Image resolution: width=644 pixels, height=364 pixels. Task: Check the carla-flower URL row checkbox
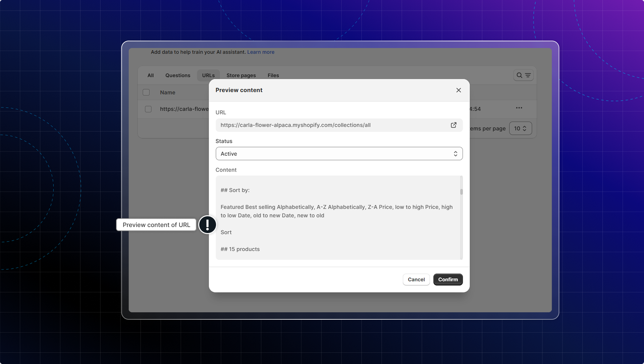pos(148,109)
